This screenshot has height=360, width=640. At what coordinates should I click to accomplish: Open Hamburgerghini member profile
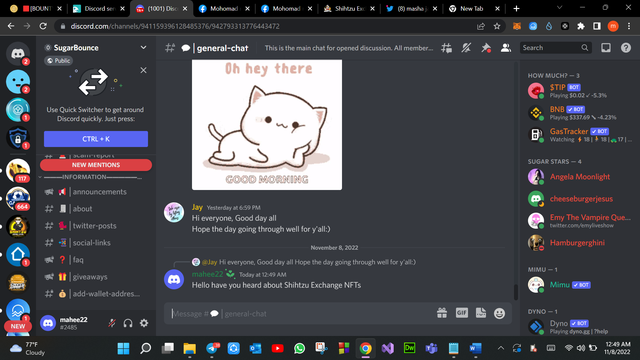click(579, 243)
